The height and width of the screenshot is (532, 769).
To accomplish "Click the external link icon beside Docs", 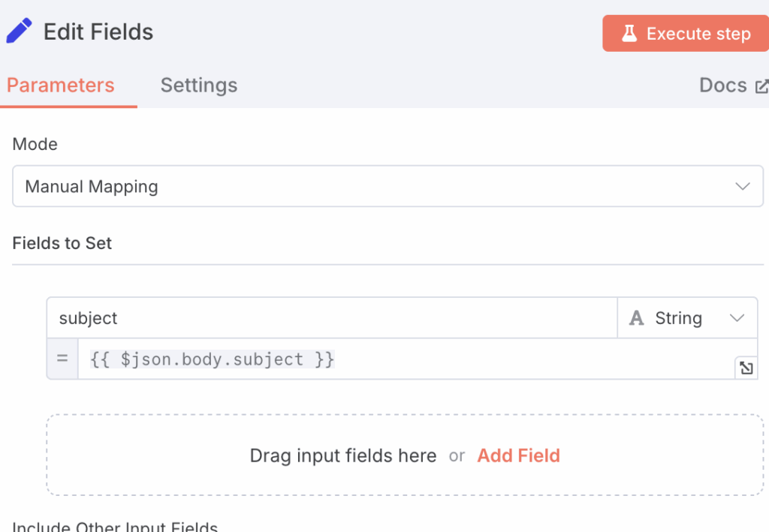I will click(x=761, y=86).
